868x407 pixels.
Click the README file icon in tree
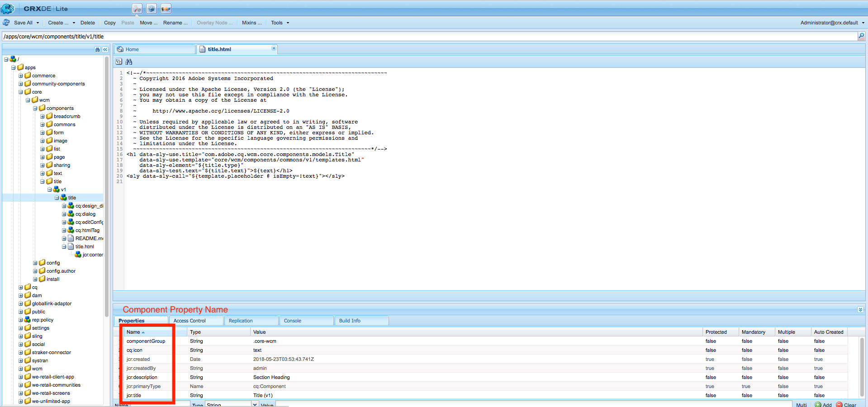[71, 238]
